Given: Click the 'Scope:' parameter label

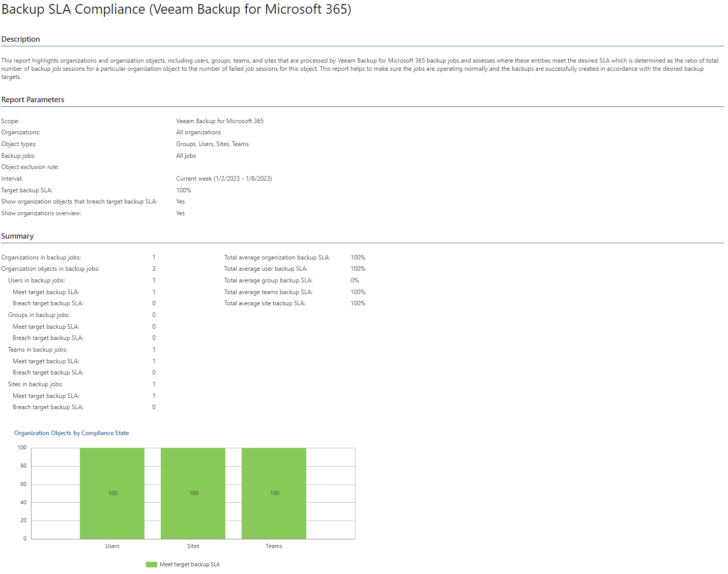Looking at the screenshot, I should [10, 121].
